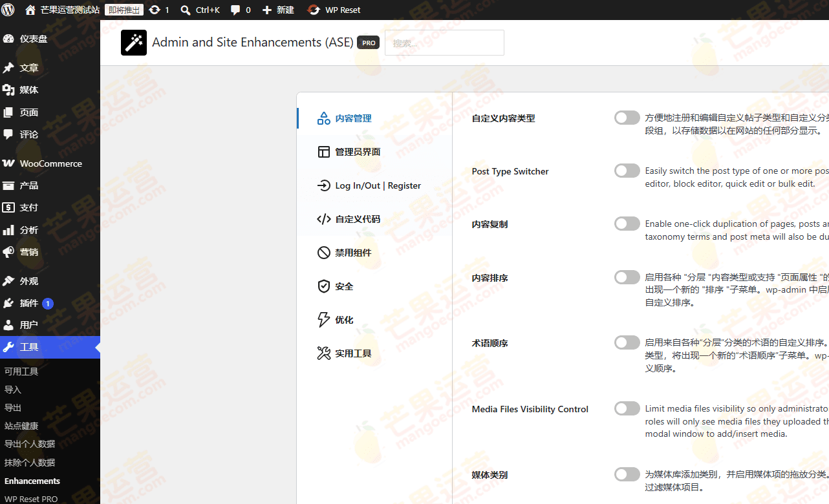Open the 站点健康 submenu link
The height and width of the screenshot is (504, 829).
pos(21,426)
